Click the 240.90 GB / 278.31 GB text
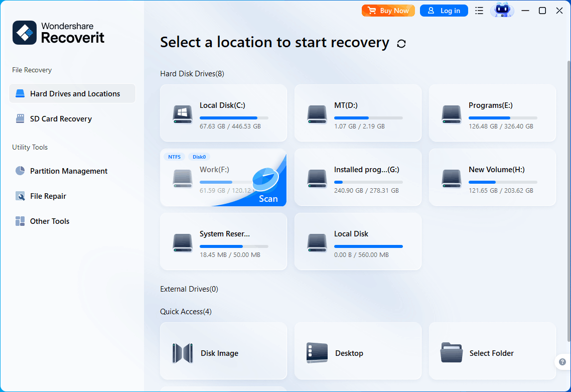The image size is (571, 392). coord(366,191)
